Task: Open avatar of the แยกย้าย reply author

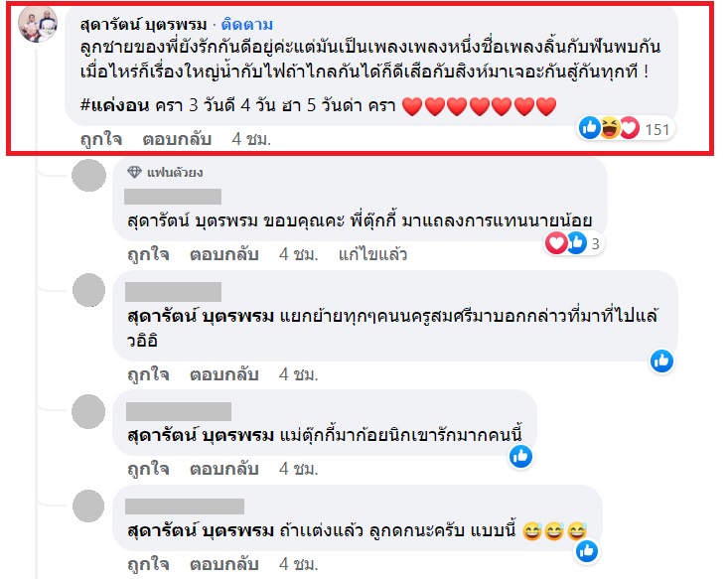Action: [89, 292]
